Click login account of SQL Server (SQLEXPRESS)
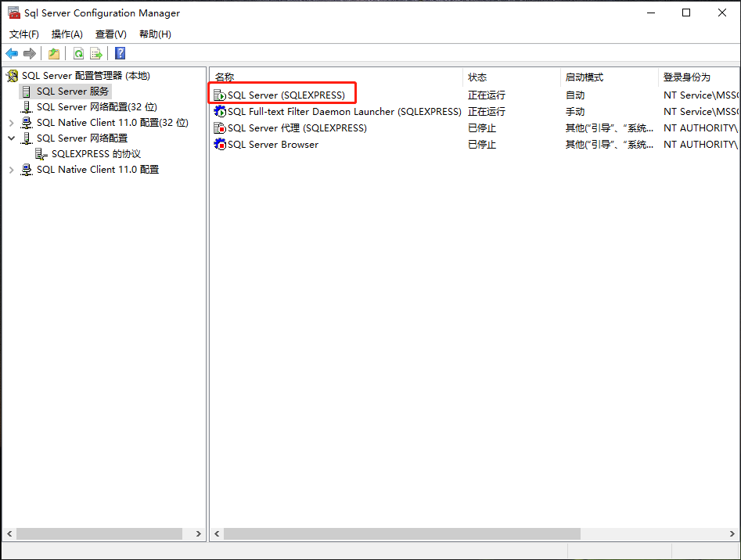Screen dimensions: 741x560 [701, 95]
